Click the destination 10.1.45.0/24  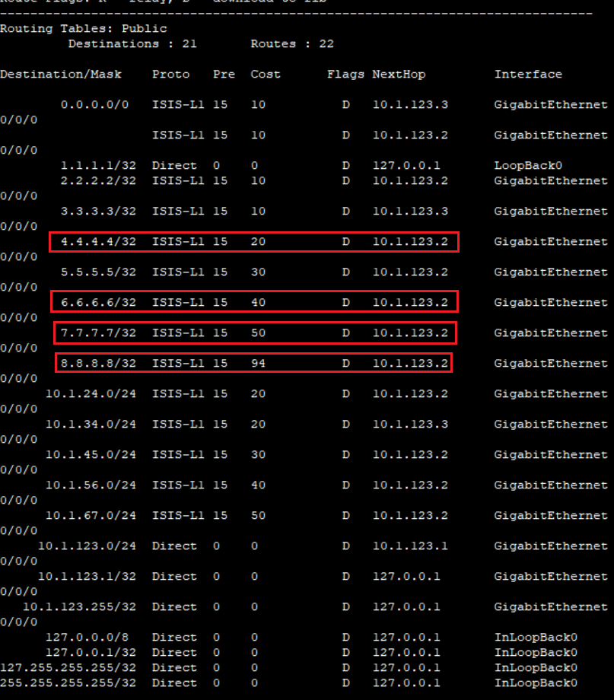pyautogui.click(x=91, y=454)
